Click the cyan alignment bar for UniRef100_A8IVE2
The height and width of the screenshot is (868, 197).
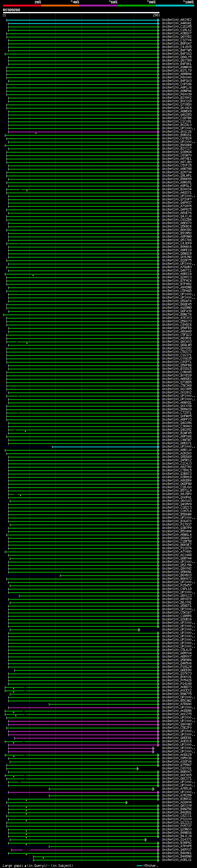tap(83, 20)
